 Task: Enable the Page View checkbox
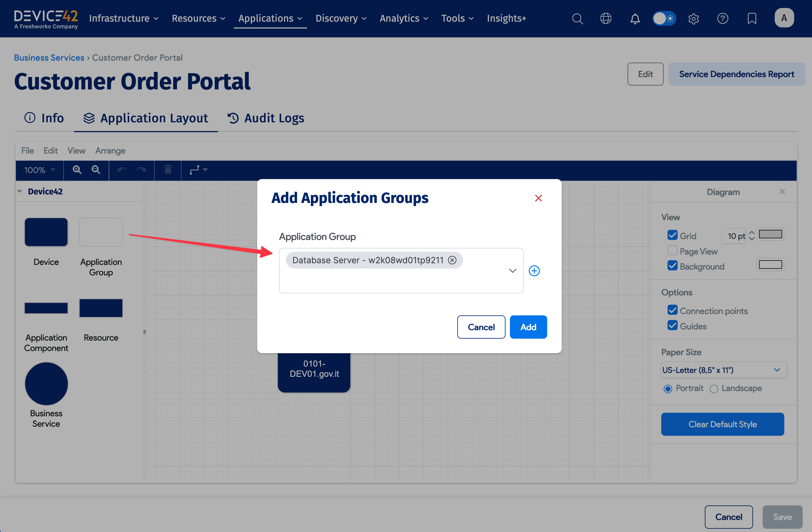click(x=672, y=250)
